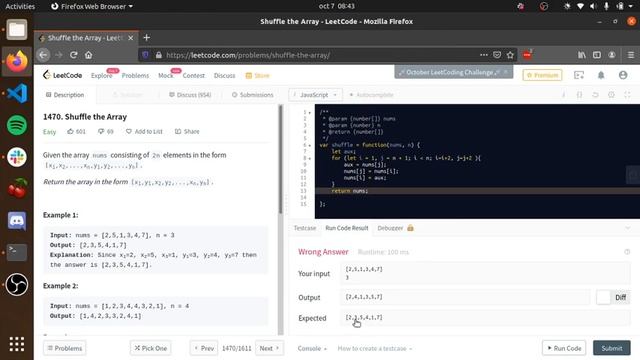
Task: Click the description panel scrollbar
Action: pos(280,159)
